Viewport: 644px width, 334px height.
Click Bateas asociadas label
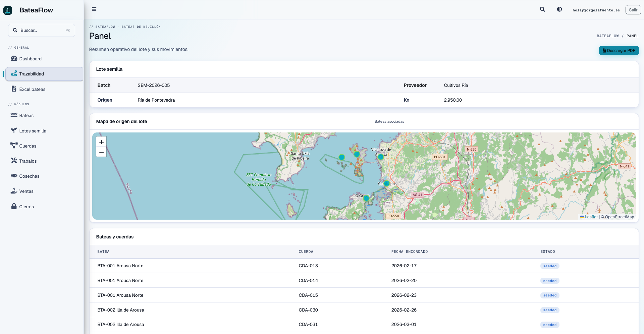pyautogui.click(x=389, y=121)
